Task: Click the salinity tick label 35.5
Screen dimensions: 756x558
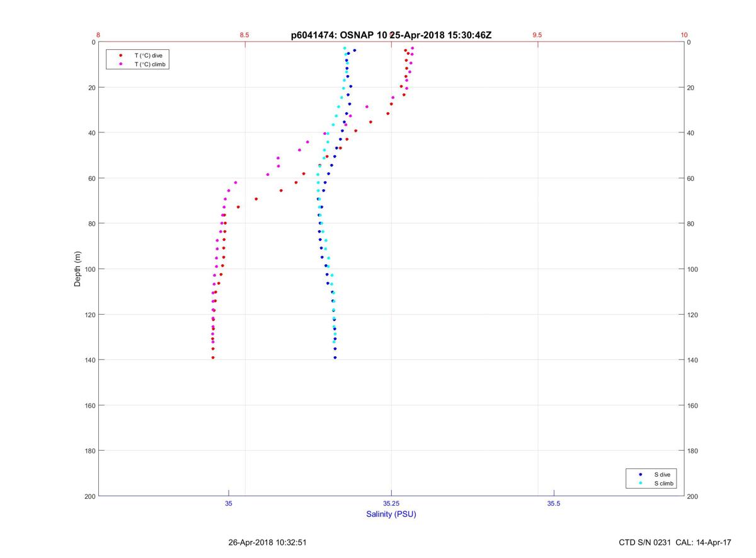Action: click(554, 503)
